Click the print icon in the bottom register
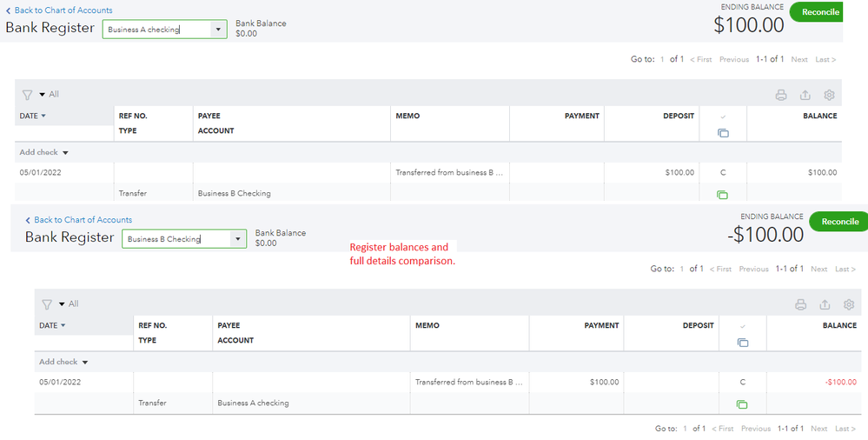 coord(801,304)
